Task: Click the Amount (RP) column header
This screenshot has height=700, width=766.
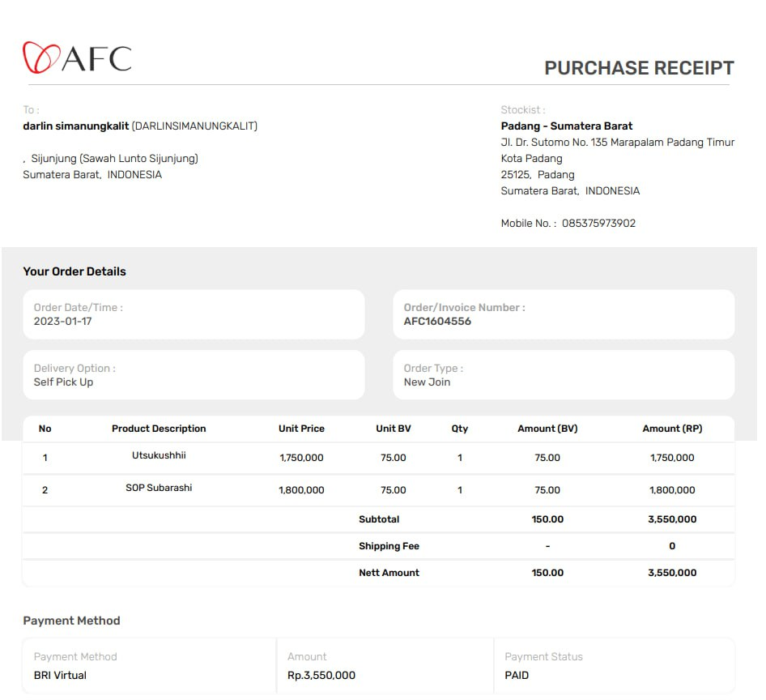Action: (672, 429)
